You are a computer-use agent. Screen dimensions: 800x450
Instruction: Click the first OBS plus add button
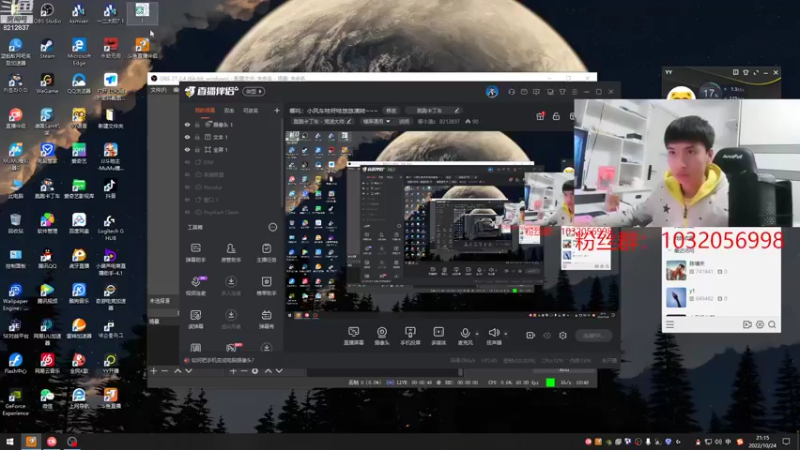154,371
